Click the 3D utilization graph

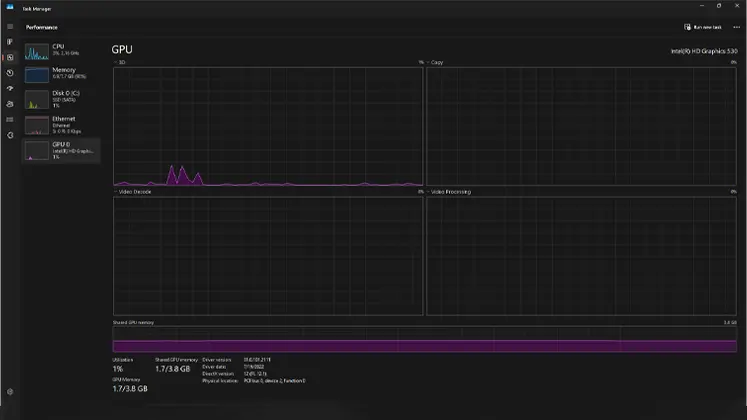pyautogui.click(x=268, y=126)
